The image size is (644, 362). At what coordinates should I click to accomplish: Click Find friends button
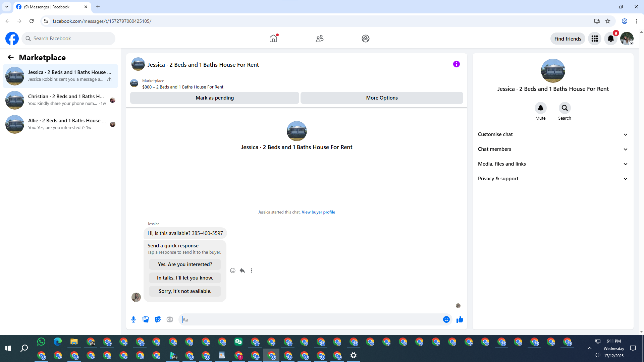[x=568, y=39]
